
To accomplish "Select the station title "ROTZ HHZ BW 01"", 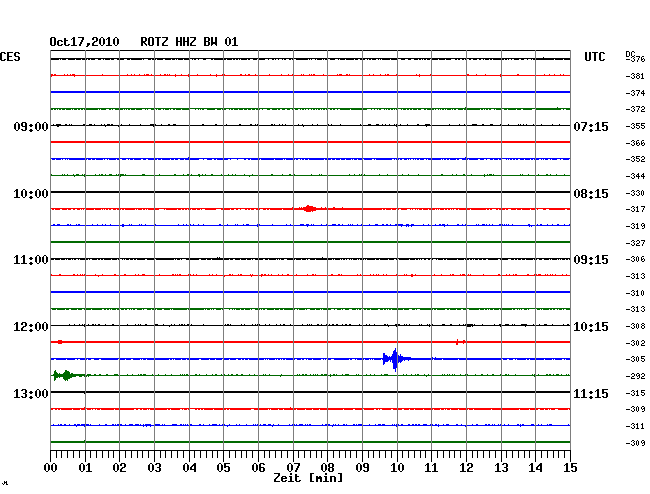I will tap(189, 42).
